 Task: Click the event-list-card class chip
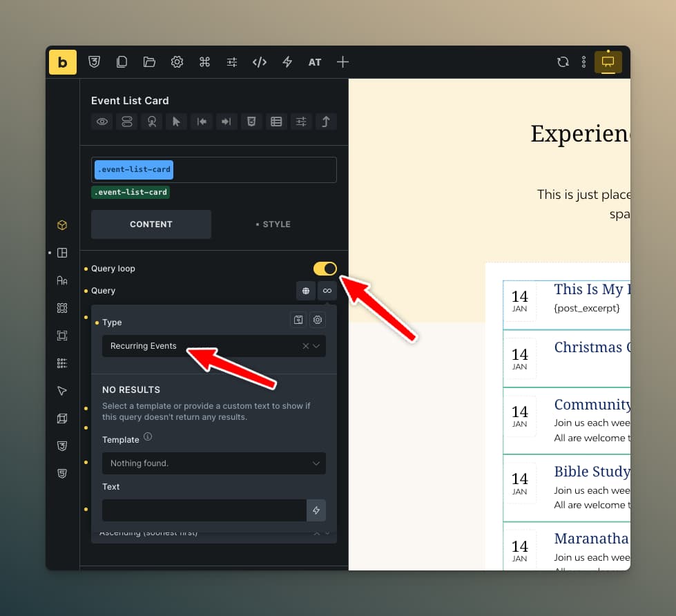click(133, 169)
